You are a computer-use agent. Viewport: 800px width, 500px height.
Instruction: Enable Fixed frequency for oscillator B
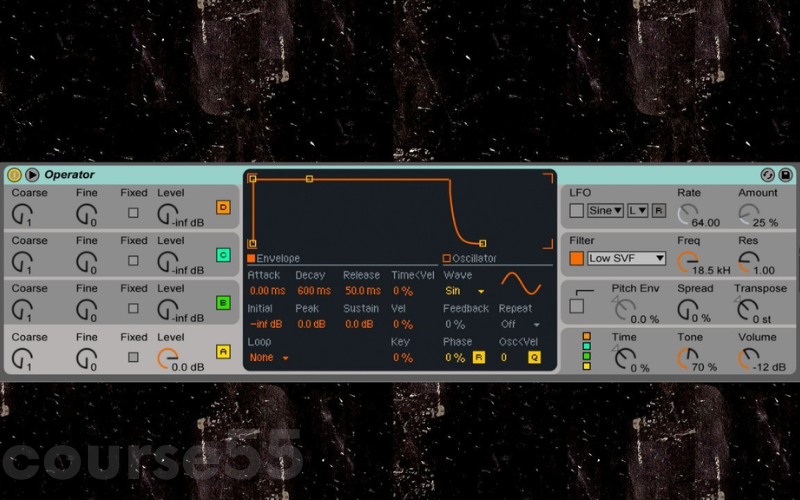[x=133, y=309]
